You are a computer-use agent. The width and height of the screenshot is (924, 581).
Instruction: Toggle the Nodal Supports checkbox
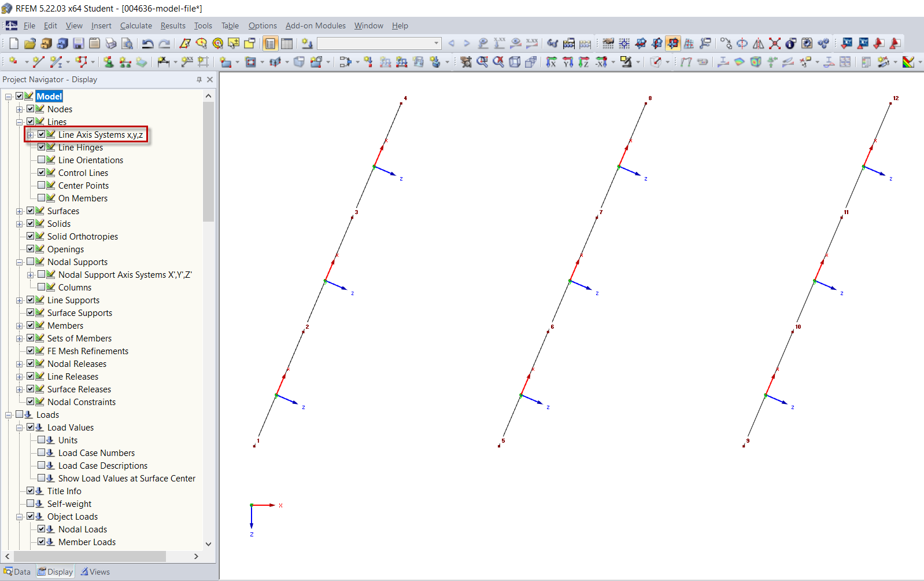click(x=31, y=262)
